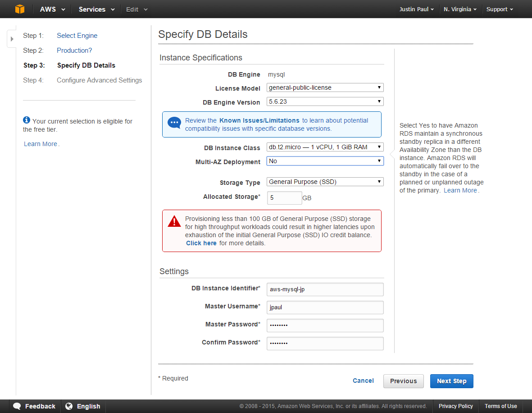Open the Support menu

click(x=500, y=9)
